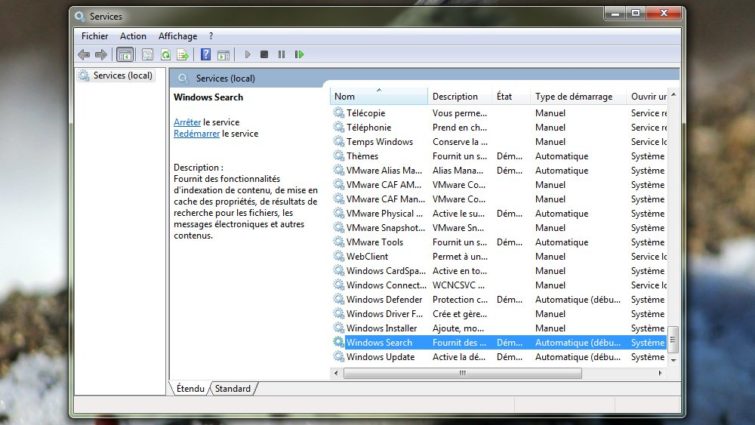This screenshot has height=425, width=755.
Task: Click the Stop service icon
Action: (264, 54)
